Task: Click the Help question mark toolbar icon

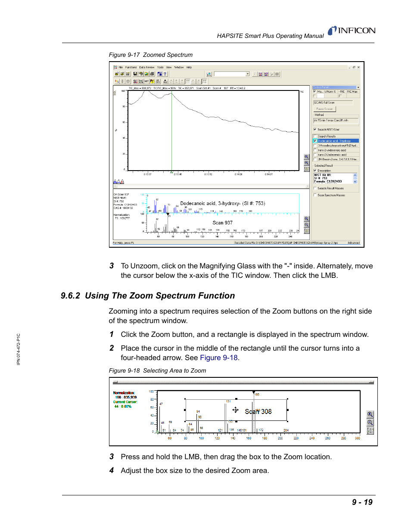Action: (x=165, y=74)
